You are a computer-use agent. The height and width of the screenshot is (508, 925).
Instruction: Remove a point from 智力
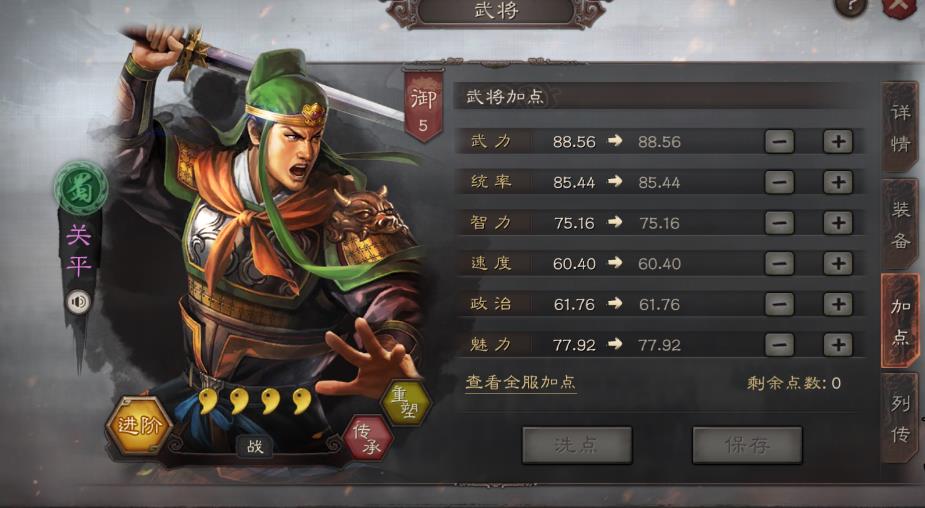tap(780, 223)
